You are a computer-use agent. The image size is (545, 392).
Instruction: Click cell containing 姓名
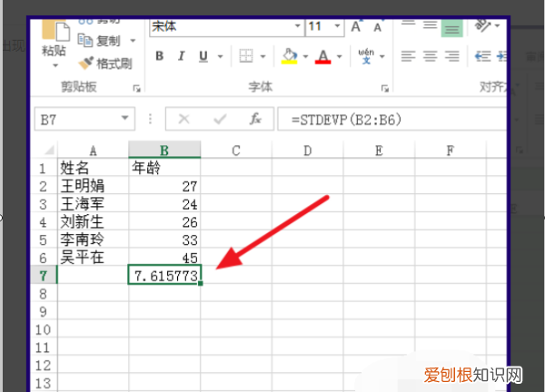tap(94, 168)
